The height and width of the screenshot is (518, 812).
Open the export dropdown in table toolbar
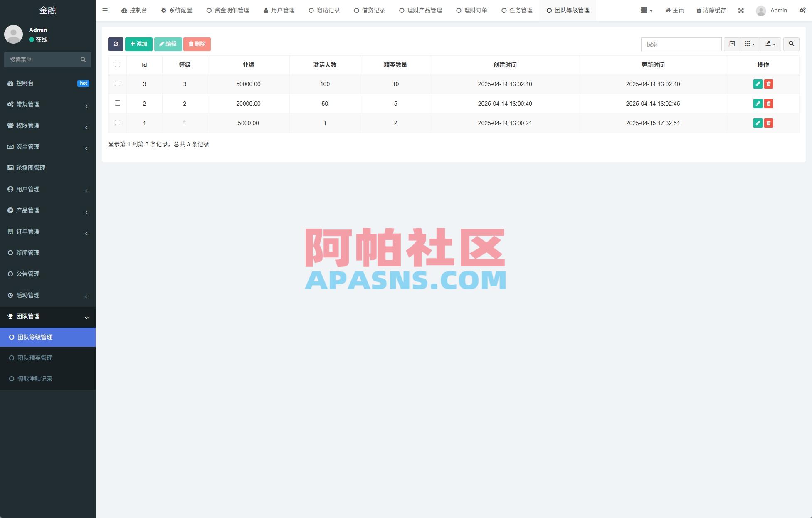pos(770,44)
